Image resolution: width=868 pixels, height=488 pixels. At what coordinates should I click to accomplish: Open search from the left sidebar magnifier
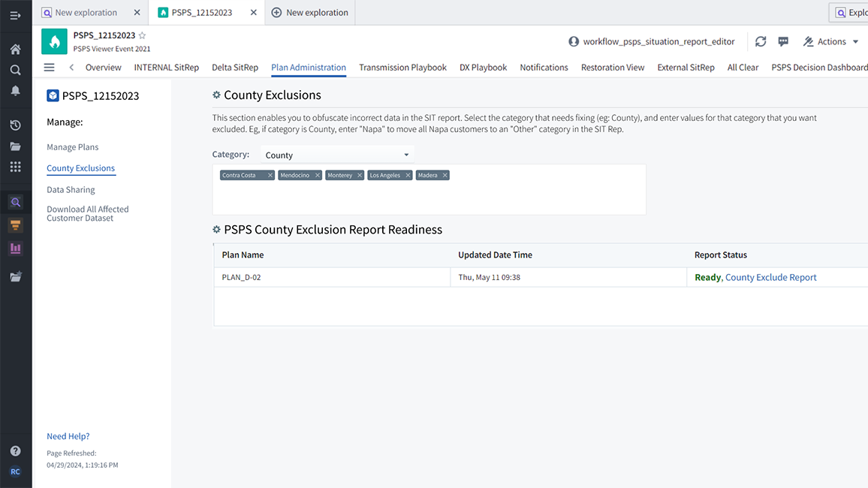pyautogui.click(x=15, y=70)
